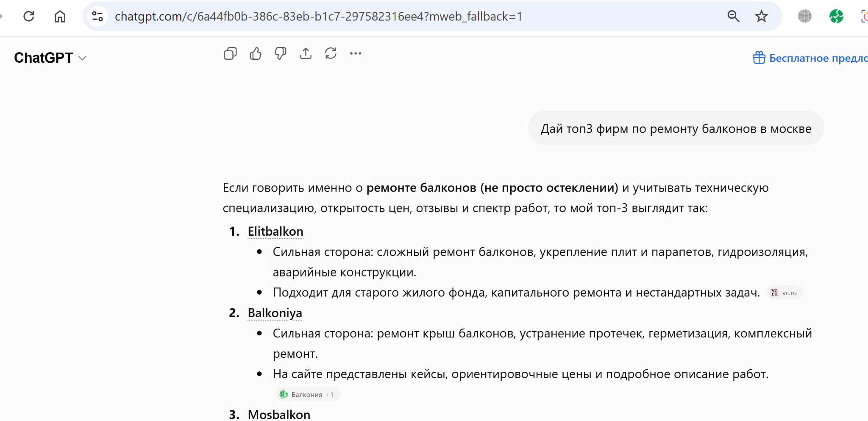
Task: Bookmark this page with the star
Action: pyautogui.click(x=761, y=17)
